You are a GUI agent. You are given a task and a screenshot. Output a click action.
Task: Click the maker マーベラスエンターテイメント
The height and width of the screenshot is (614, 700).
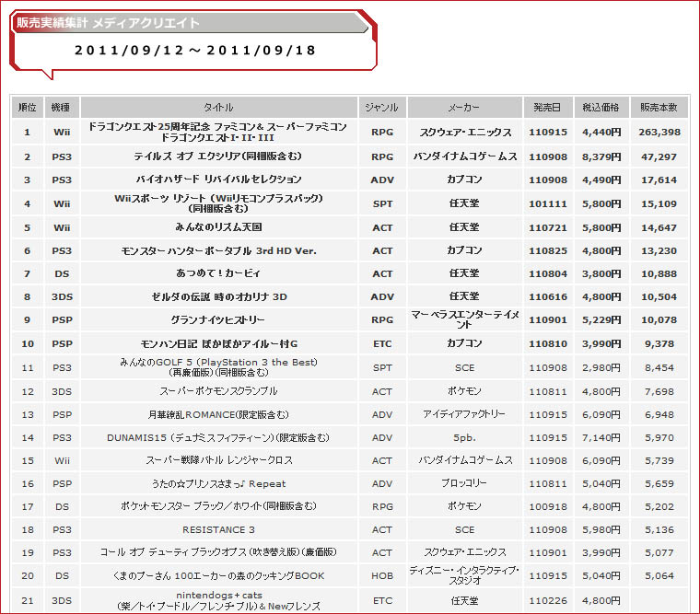(465, 320)
